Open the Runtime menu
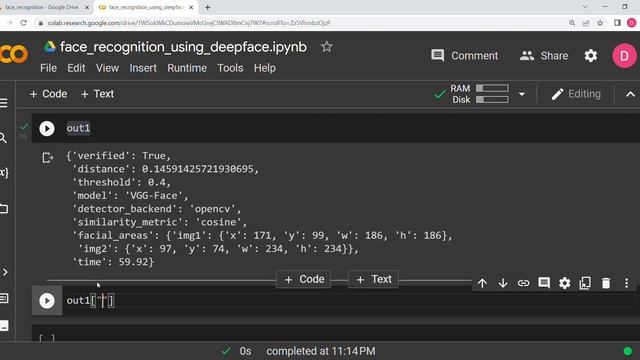 [x=187, y=68]
